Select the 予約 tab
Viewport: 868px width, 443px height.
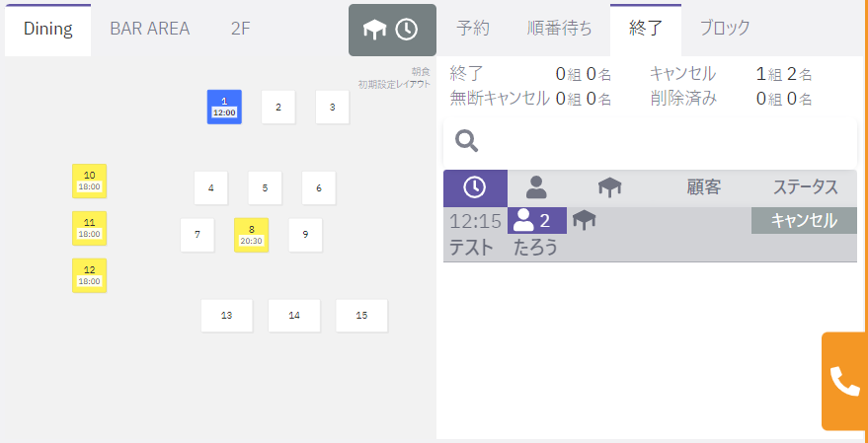(x=473, y=29)
